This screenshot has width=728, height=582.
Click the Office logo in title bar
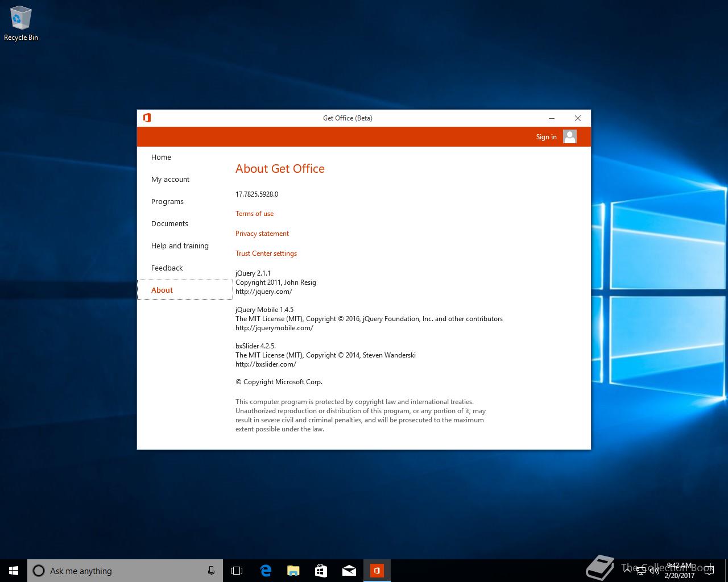coord(147,118)
